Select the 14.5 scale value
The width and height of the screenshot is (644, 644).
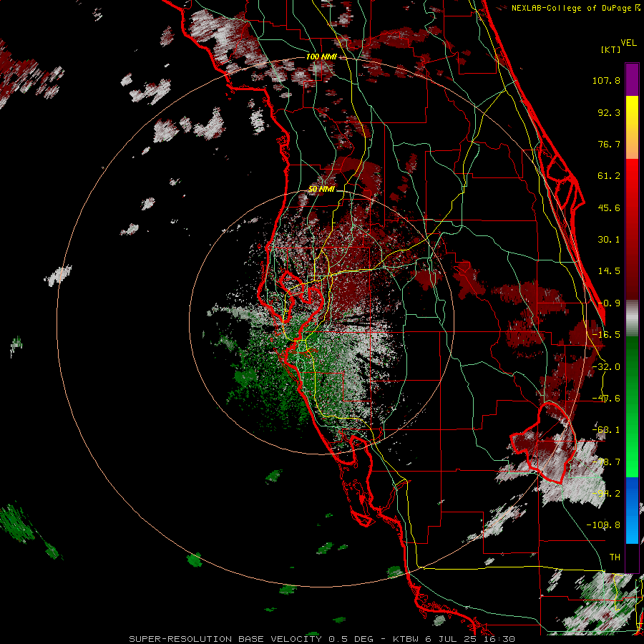pos(609,271)
